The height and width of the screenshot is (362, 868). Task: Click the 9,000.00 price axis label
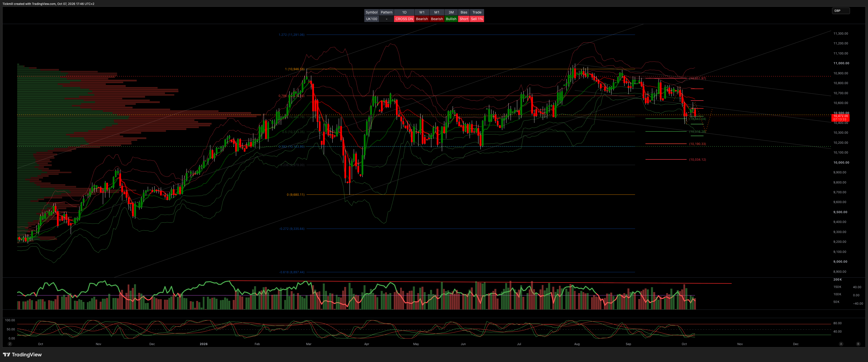tap(840, 262)
